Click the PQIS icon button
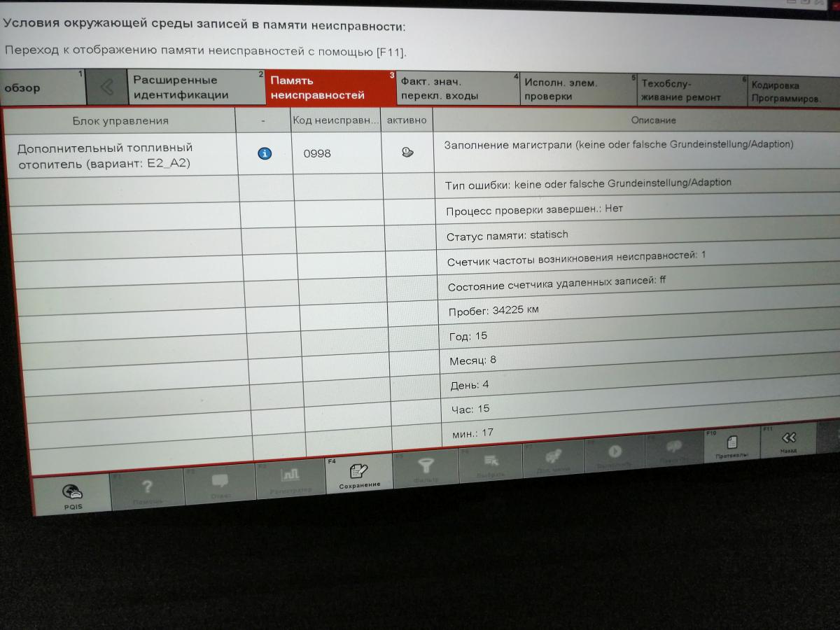 pyautogui.click(x=72, y=493)
